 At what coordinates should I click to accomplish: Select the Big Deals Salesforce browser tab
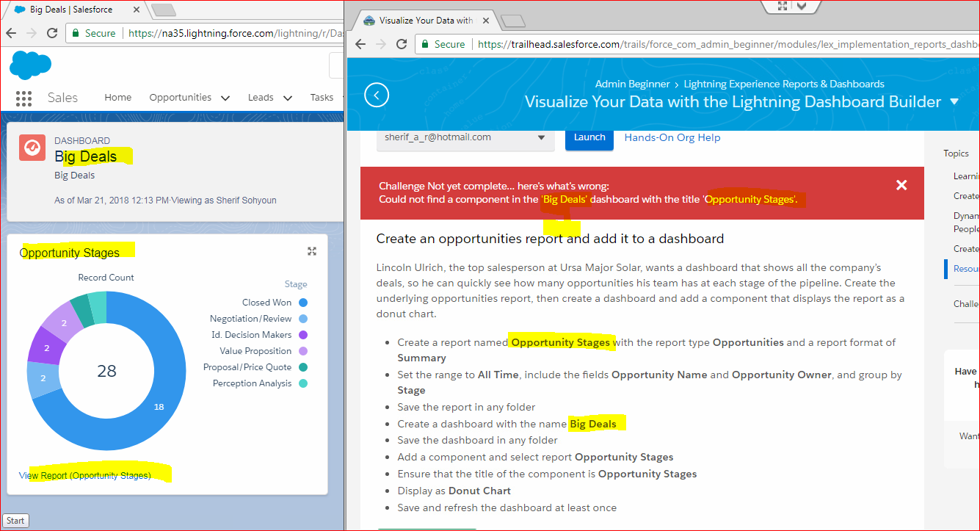coord(75,10)
